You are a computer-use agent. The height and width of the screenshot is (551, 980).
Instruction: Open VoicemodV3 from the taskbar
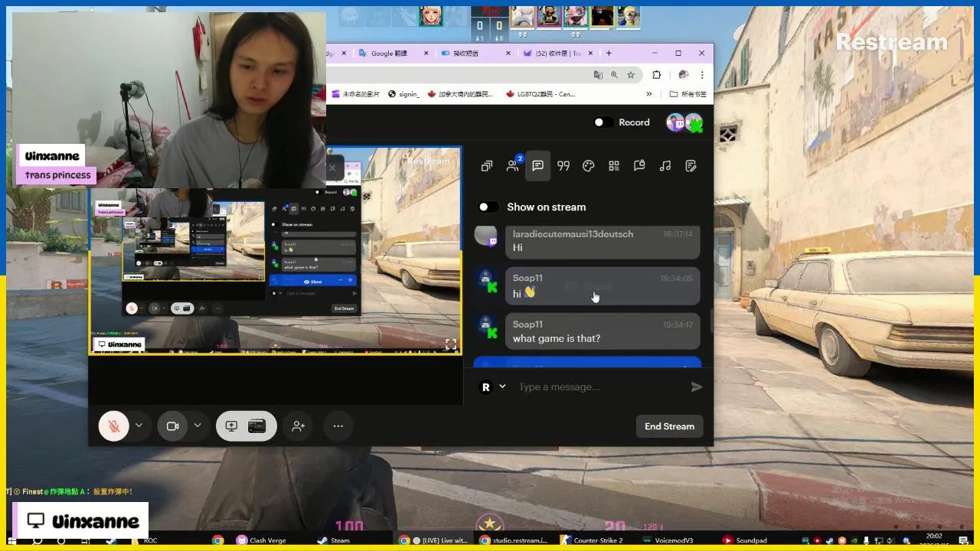[x=668, y=540]
